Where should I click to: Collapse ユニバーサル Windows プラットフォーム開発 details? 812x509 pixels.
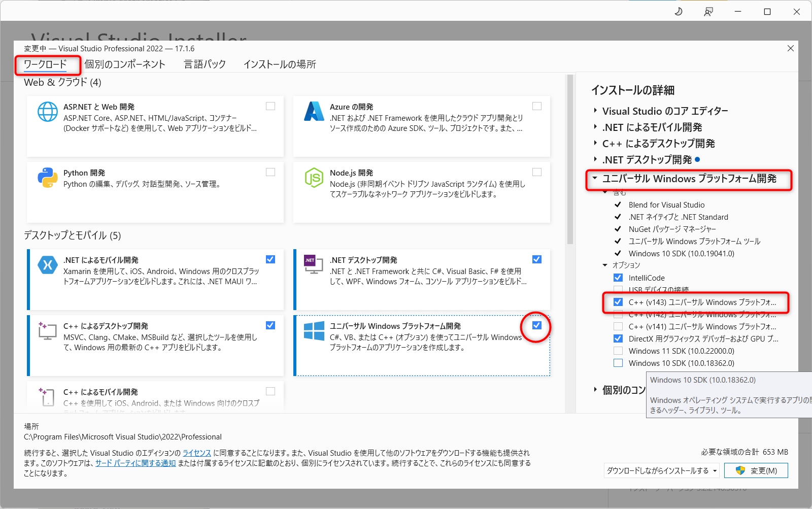(595, 178)
